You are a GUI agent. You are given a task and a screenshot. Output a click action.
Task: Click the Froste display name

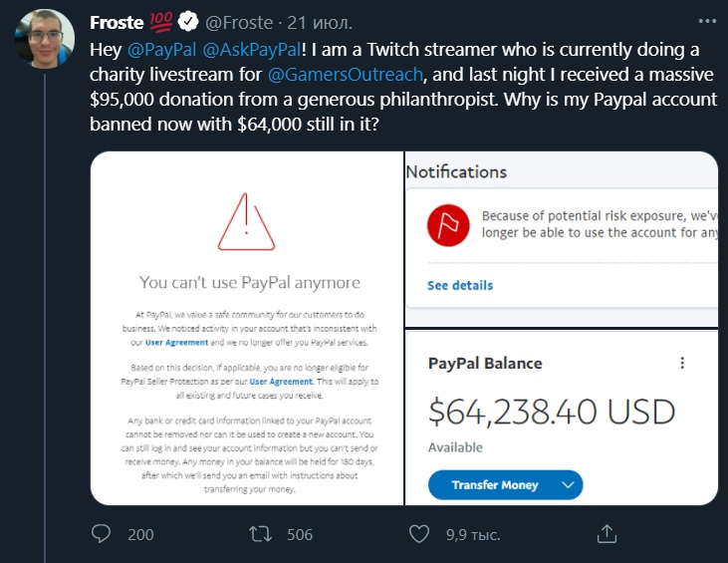coord(117,22)
